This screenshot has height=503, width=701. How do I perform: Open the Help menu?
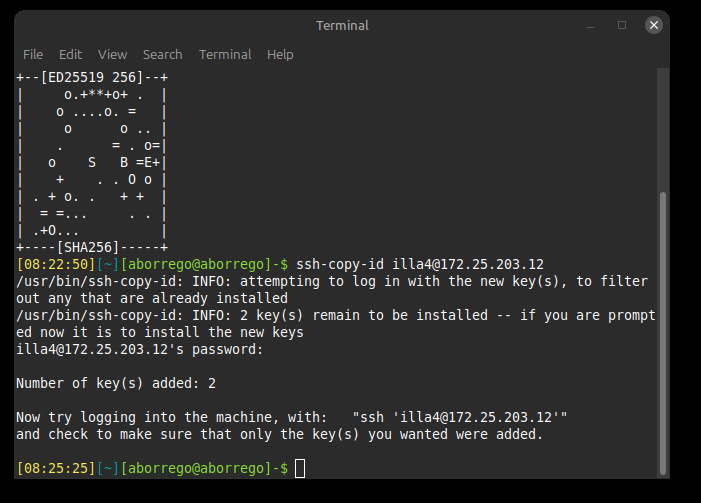(x=280, y=54)
